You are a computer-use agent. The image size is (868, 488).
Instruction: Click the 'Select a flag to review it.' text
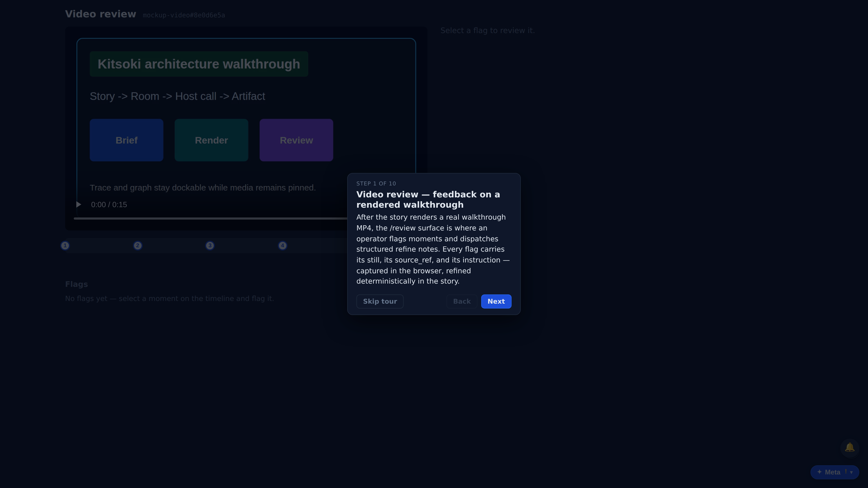point(488,31)
